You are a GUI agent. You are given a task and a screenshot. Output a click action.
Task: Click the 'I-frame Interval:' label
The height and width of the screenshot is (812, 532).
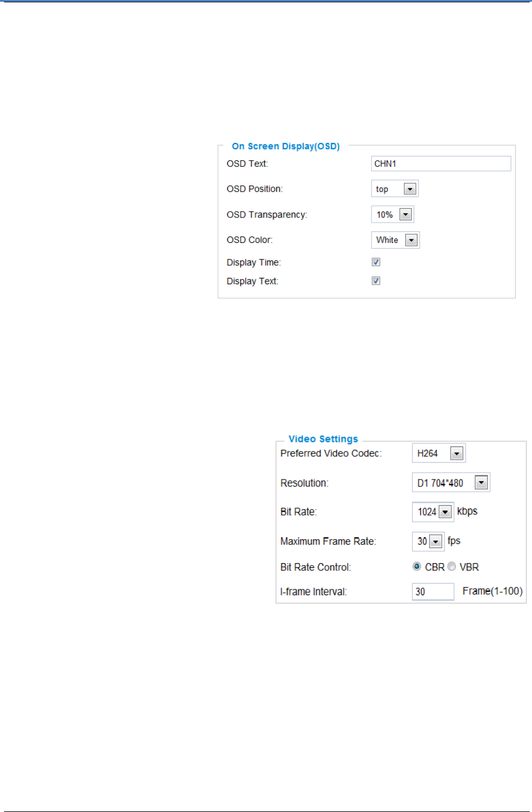[313, 592]
